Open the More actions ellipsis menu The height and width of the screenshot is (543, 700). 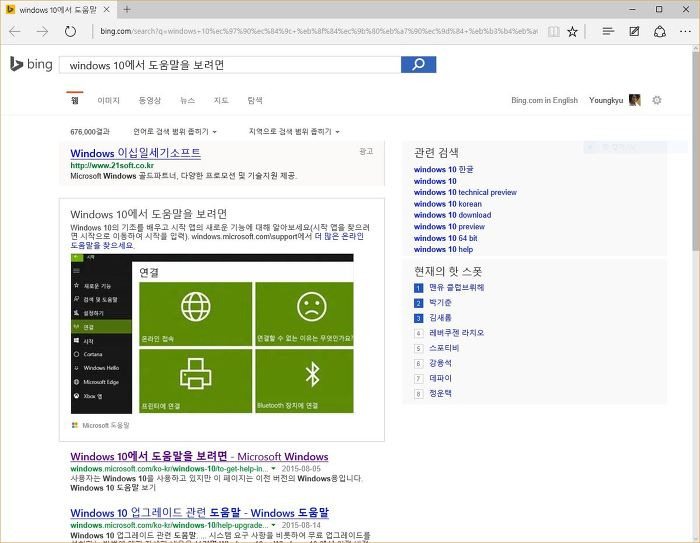pos(685,31)
